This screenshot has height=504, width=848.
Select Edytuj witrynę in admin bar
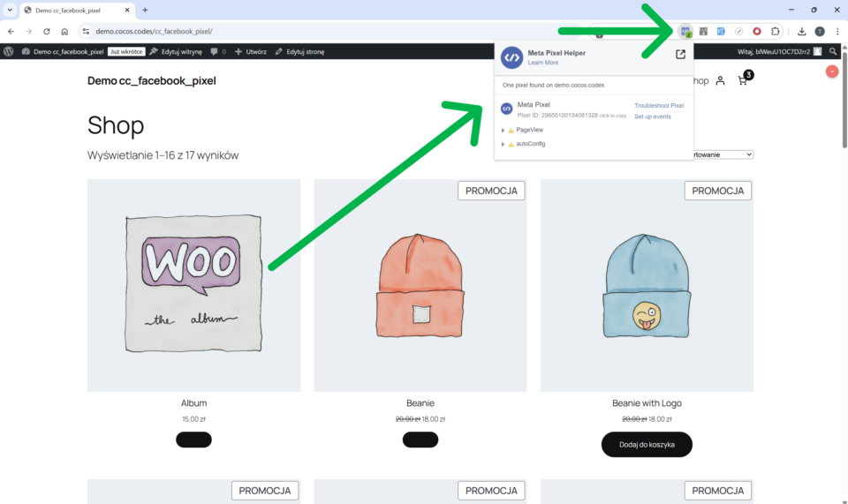click(x=177, y=51)
